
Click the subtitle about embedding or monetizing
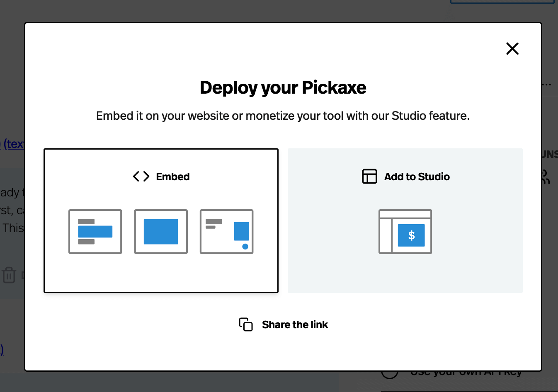click(283, 116)
